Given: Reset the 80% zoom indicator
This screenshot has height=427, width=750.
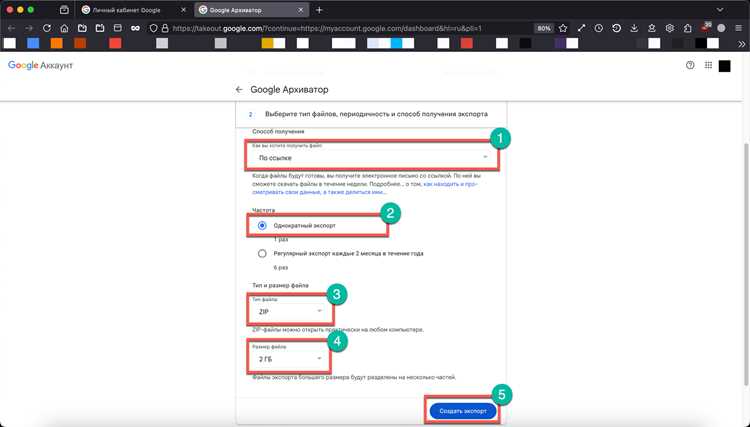Looking at the screenshot, I should [544, 28].
